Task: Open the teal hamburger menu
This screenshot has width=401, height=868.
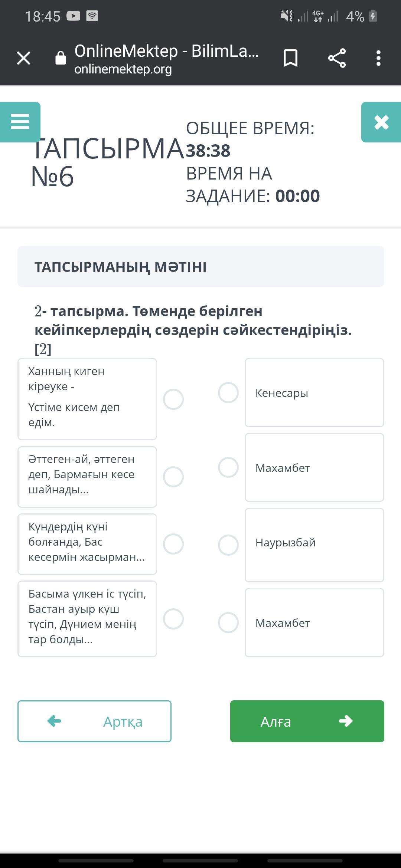Action: pos(20,122)
